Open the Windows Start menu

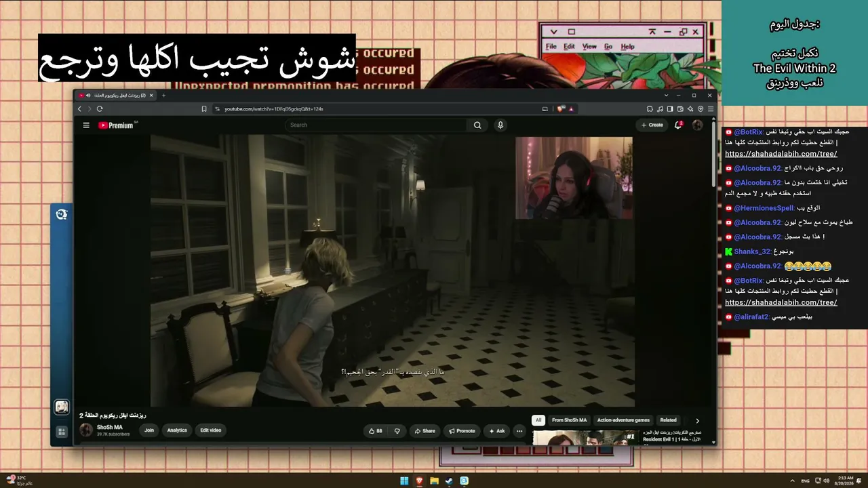(404, 481)
